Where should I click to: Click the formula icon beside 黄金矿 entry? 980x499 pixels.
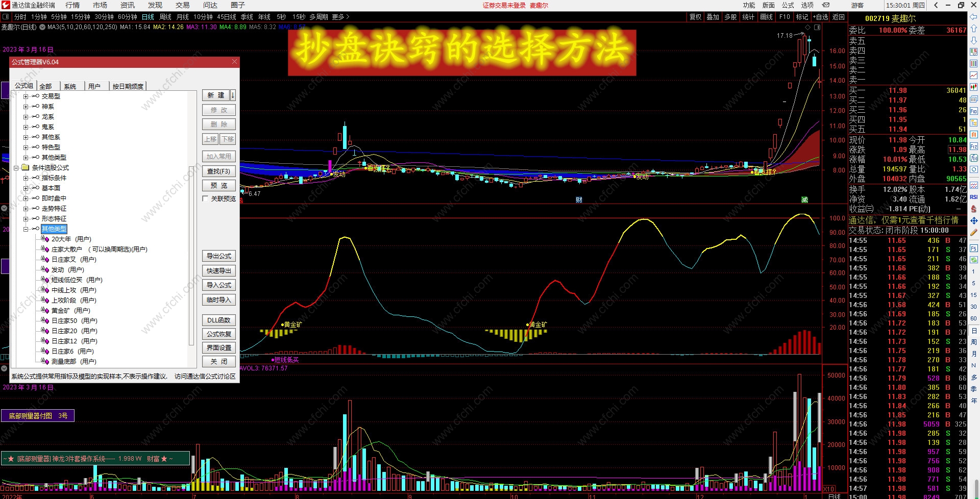tap(45, 310)
